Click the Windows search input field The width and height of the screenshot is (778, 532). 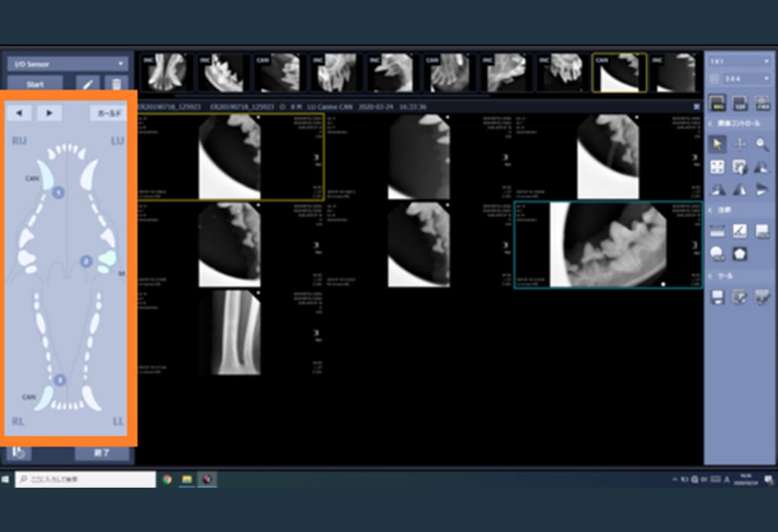(x=86, y=479)
